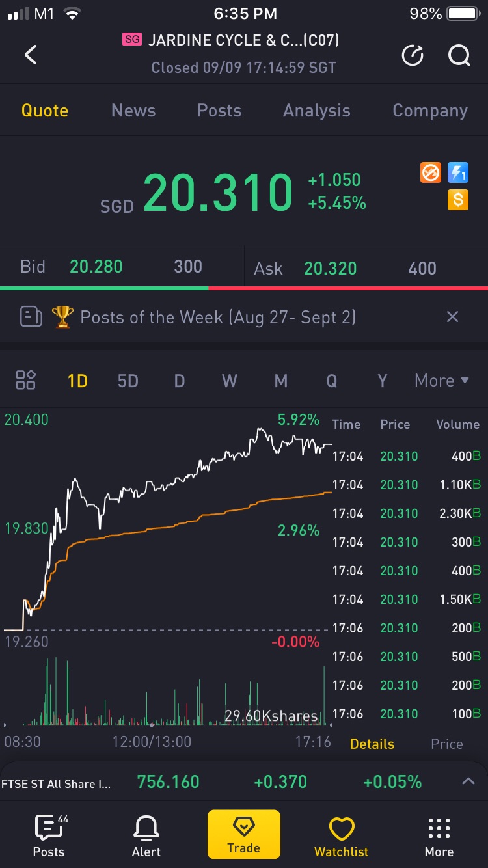The height and width of the screenshot is (868, 488).
Task: Select the 1D chart period
Action: pos(77,381)
